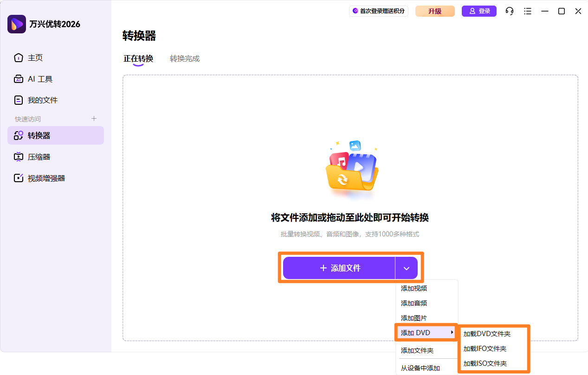Screen dimensions: 588x375
Task: Add items via 快速访问 plus sign
Action: [x=94, y=119]
